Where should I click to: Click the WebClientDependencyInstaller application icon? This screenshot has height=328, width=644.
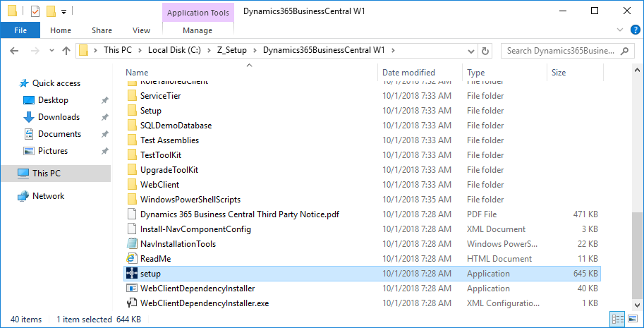(x=131, y=288)
